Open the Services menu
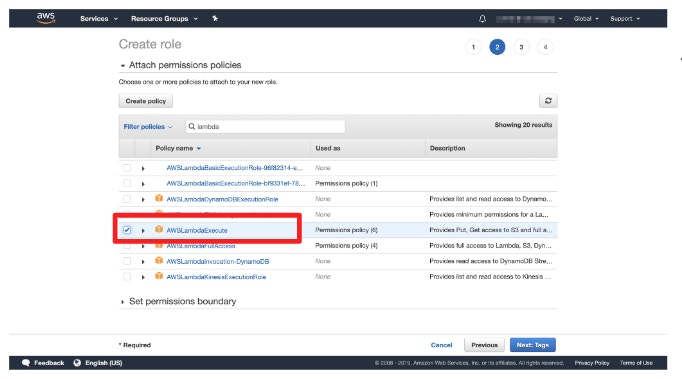Viewport: 682px width, 379px height. tap(99, 19)
